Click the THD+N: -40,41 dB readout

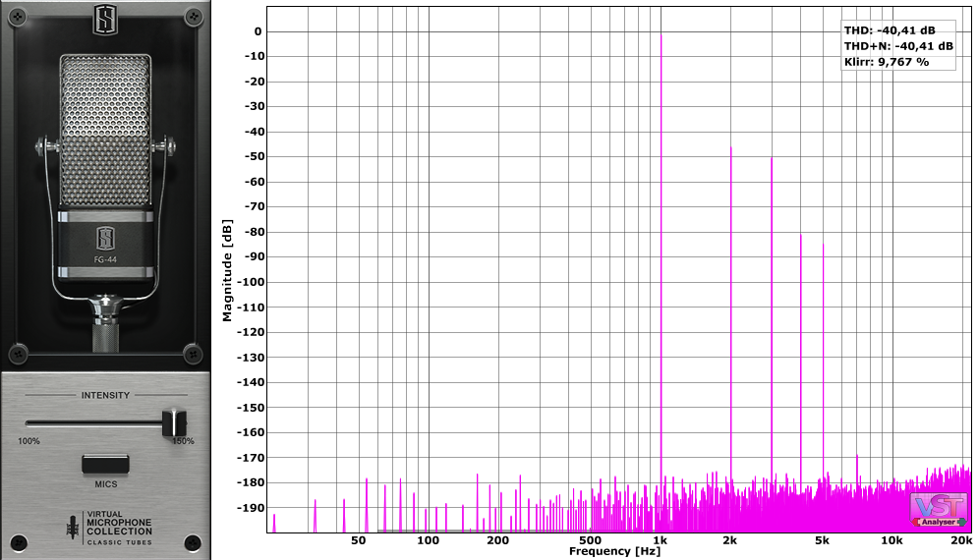coord(898,46)
